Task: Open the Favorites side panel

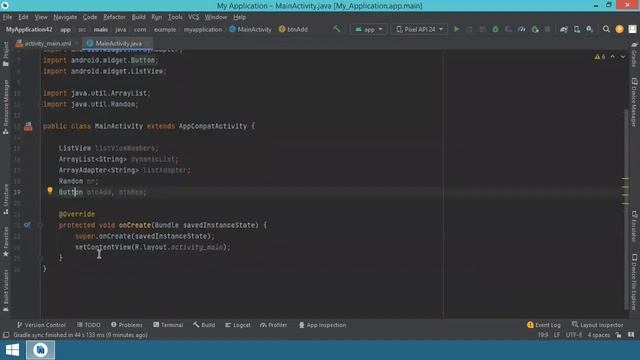Action: [5, 242]
